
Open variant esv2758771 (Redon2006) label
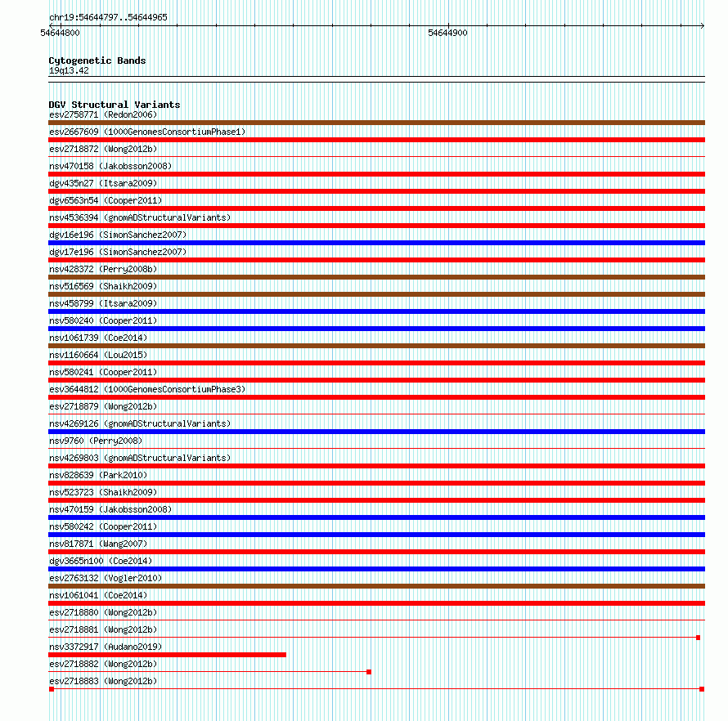tap(103, 114)
